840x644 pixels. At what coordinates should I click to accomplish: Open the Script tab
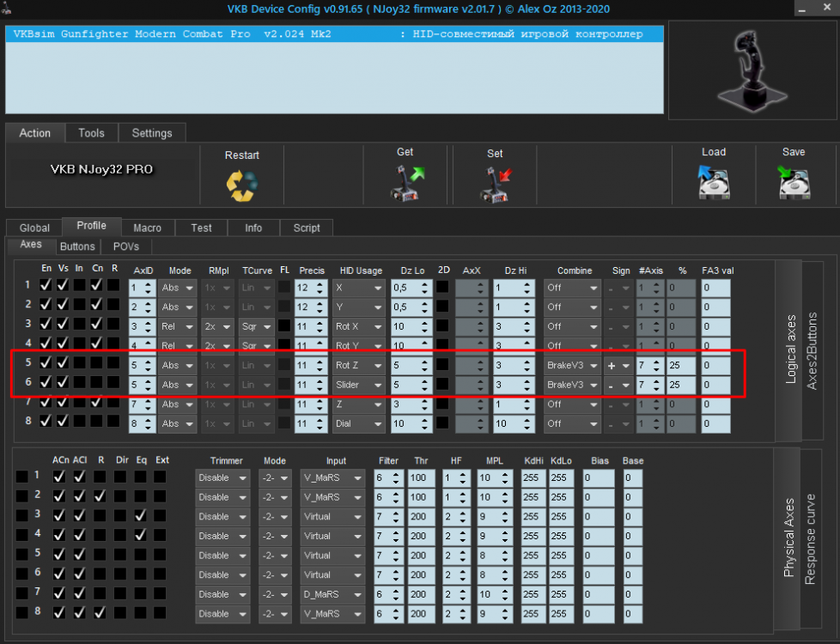pyautogui.click(x=307, y=228)
